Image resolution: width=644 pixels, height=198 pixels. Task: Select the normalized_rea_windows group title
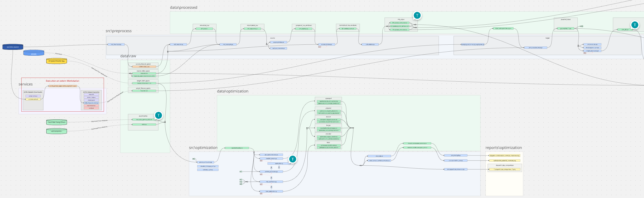pos(348,25)
